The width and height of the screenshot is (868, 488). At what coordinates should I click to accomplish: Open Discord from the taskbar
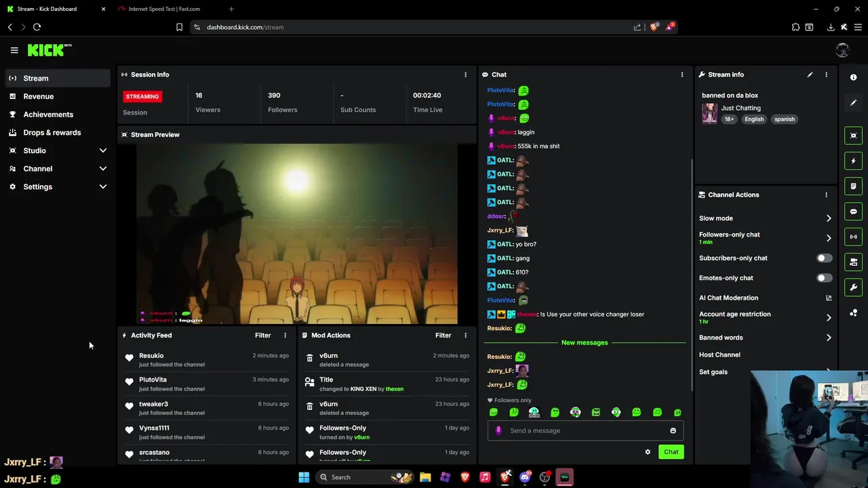[x=525, y=477]
